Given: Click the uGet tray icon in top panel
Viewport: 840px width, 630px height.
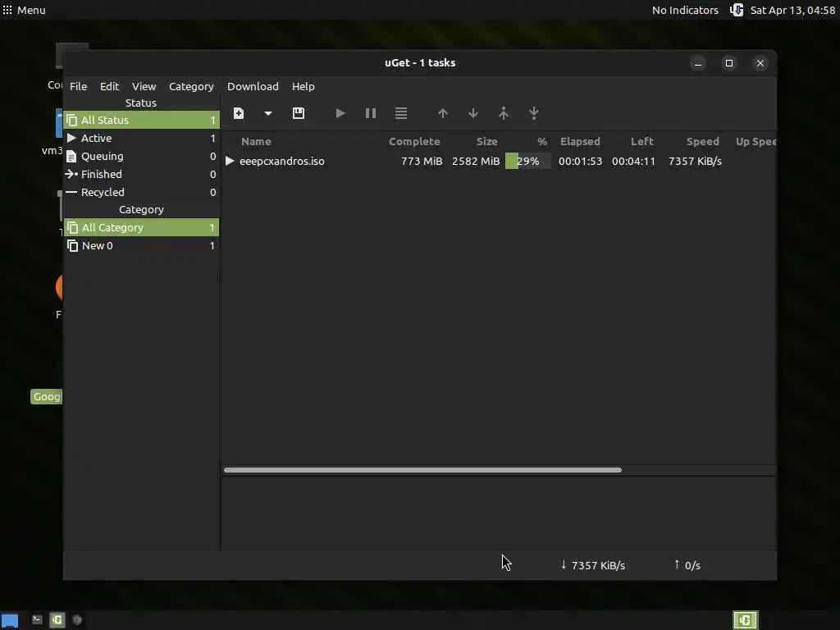Looking at the screenshot, I should [737, 10].
